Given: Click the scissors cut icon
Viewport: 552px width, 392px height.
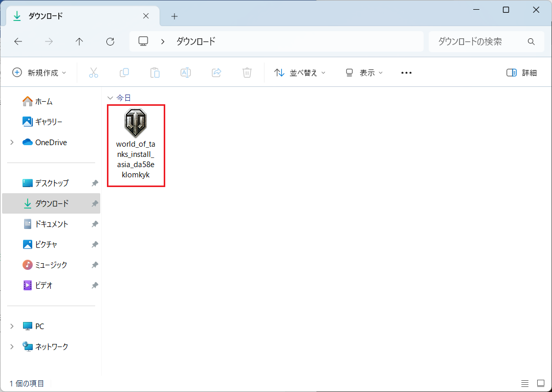Looking at the screenshot, I should 93,73.
